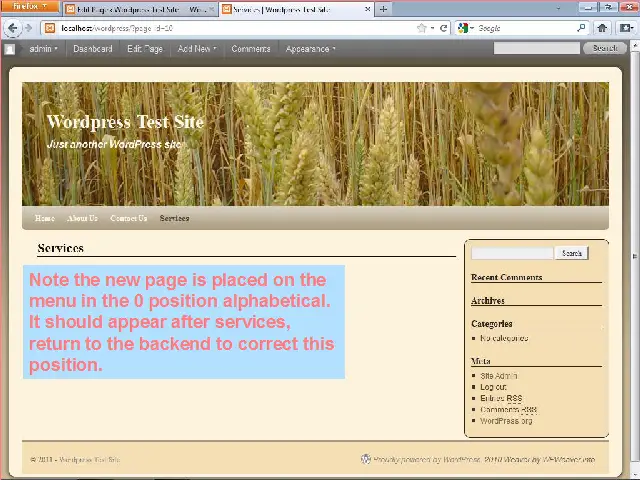Viewport: 640px width, 480px height.
Task: Click the Proudly powered by WordPress link
Action: point(427,460)
